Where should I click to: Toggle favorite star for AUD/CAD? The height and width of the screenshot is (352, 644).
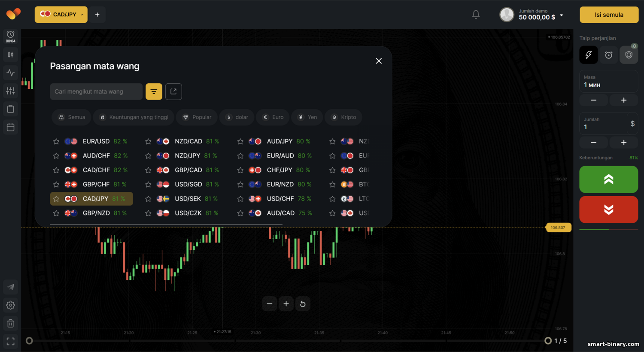240,213
